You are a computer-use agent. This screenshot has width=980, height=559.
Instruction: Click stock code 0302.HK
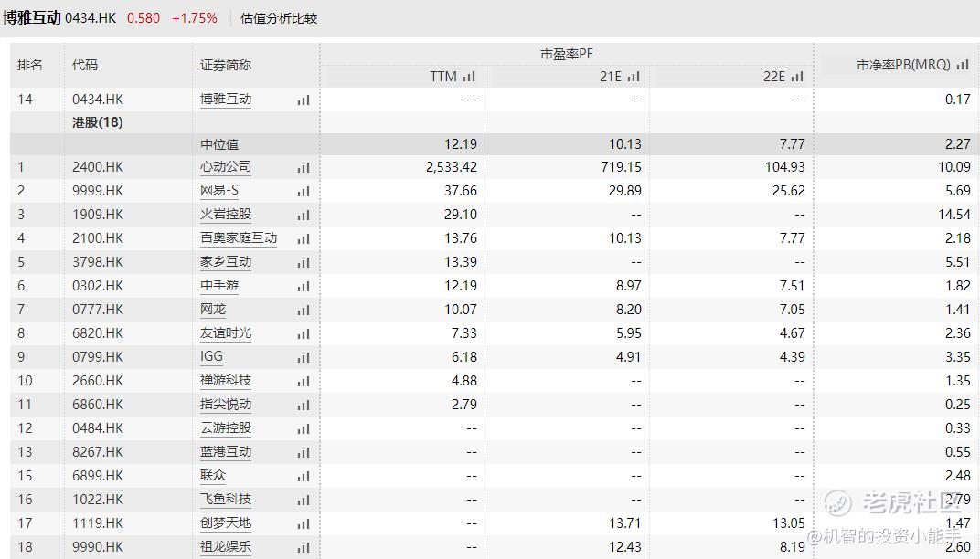(x=98, y=285)
